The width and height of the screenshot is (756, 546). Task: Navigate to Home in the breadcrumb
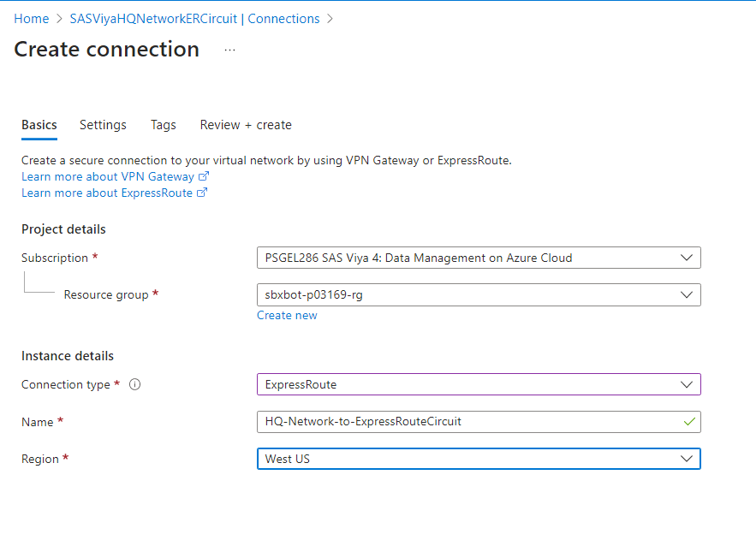pyautogui.click(x=32, y=19)
